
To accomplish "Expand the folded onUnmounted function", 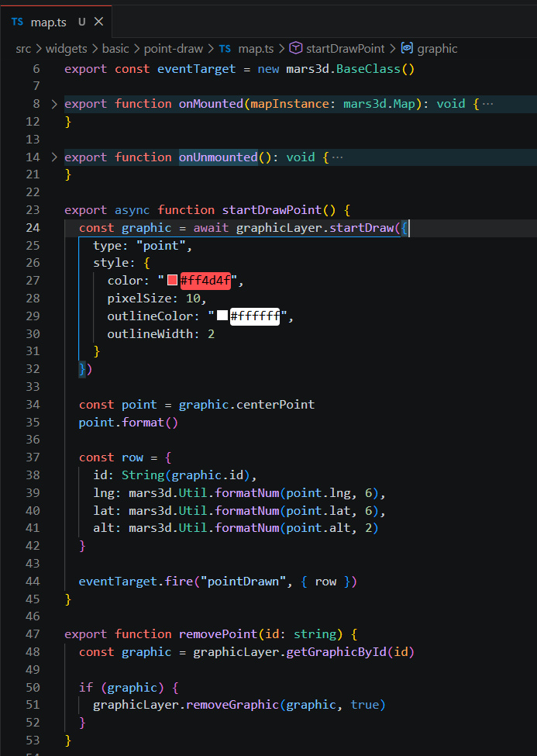I will [54, 157].
